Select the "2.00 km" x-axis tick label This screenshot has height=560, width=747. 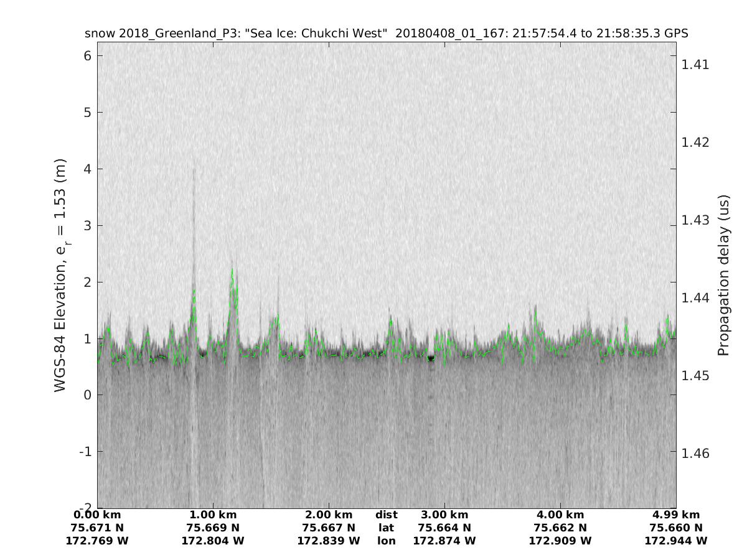[x=329, y=515]
